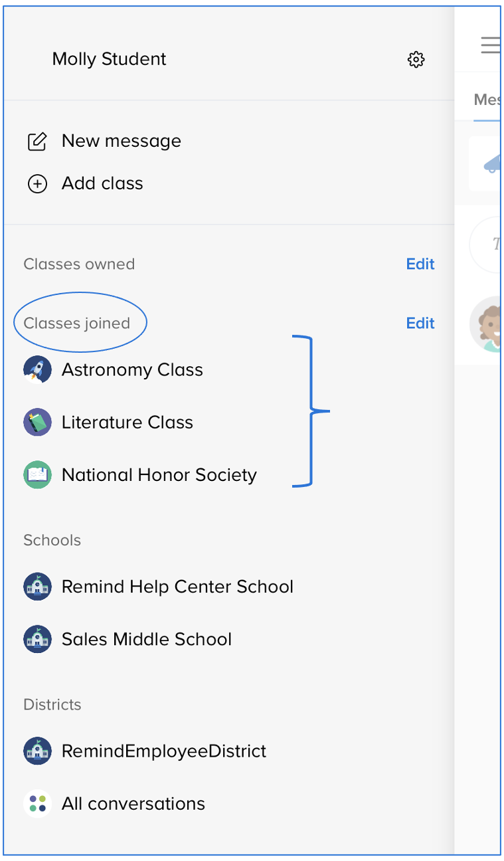Image resolution: width=504 pixels, height=861 pixels.
Task: Click the Literature Class book icon
Action: (x=37, y=423)
